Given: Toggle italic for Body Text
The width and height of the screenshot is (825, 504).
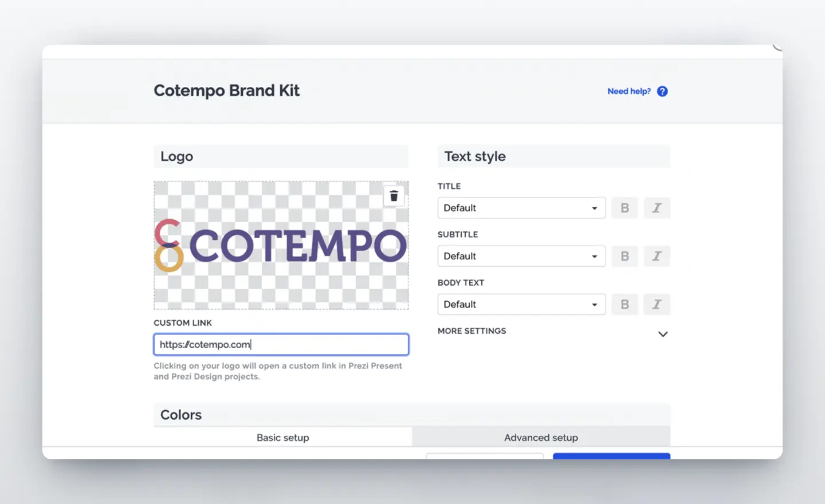Looking at the screenshot, I should click(x=657, y=304).
